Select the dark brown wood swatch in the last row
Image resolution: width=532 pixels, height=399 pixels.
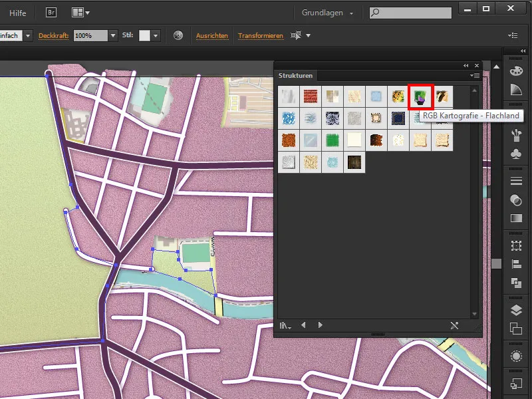click(x=354, y=162)
